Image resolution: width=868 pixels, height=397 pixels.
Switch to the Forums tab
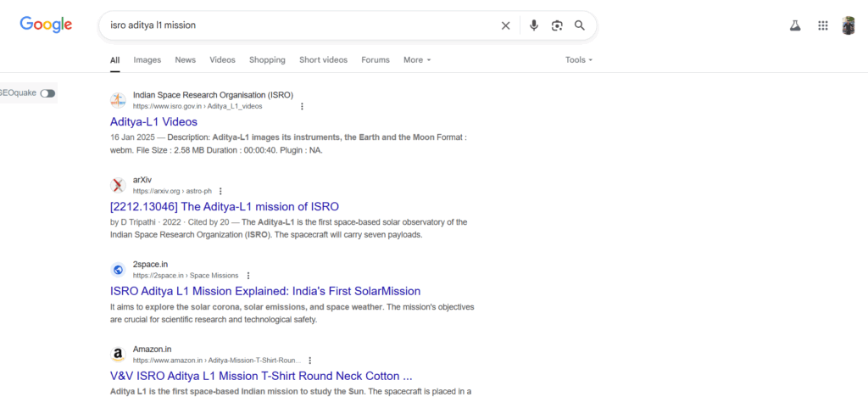pos(376,59)
